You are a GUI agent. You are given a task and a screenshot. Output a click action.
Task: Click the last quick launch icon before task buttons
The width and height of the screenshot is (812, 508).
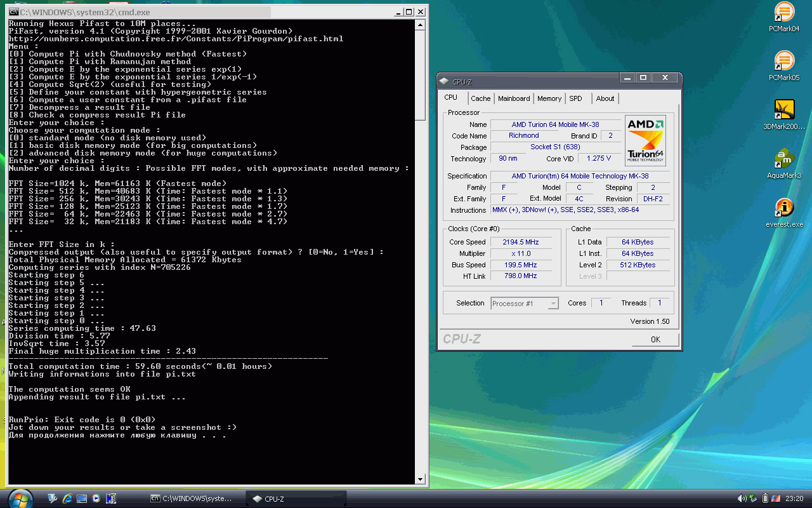click(111, 498)
